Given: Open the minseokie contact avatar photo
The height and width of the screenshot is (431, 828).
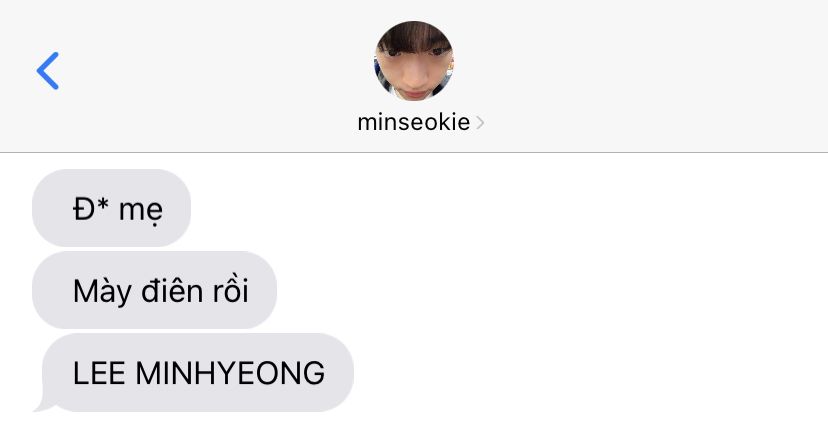Looking at the screenshot, I should click(x=414, y=61).
